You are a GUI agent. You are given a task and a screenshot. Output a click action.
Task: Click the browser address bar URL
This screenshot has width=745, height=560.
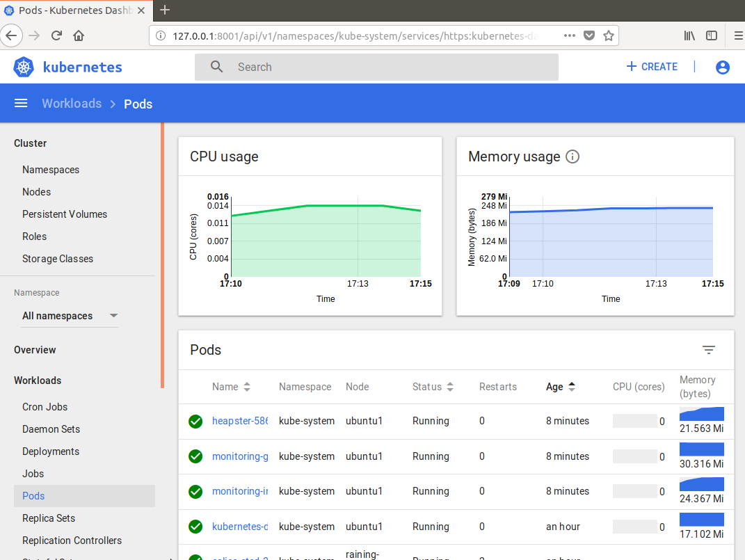tap(355, 35)
